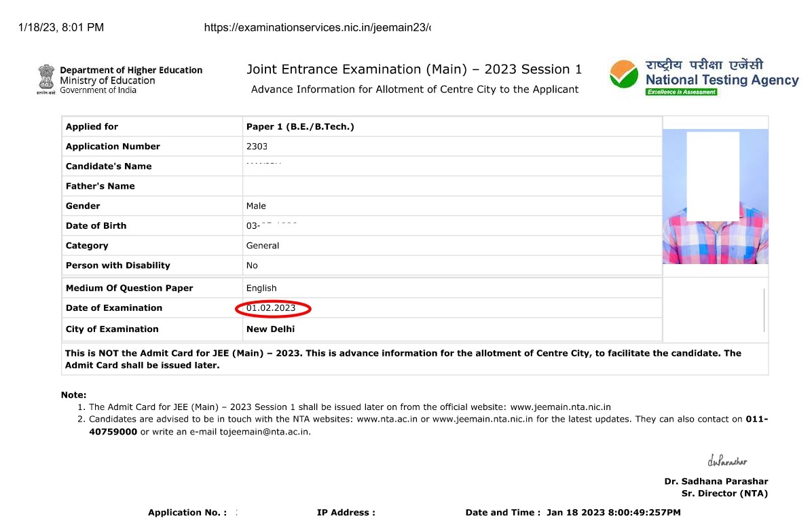
Task: Click the Medium Of Question Paper 'English' value
Action: (x=261, y=288)
